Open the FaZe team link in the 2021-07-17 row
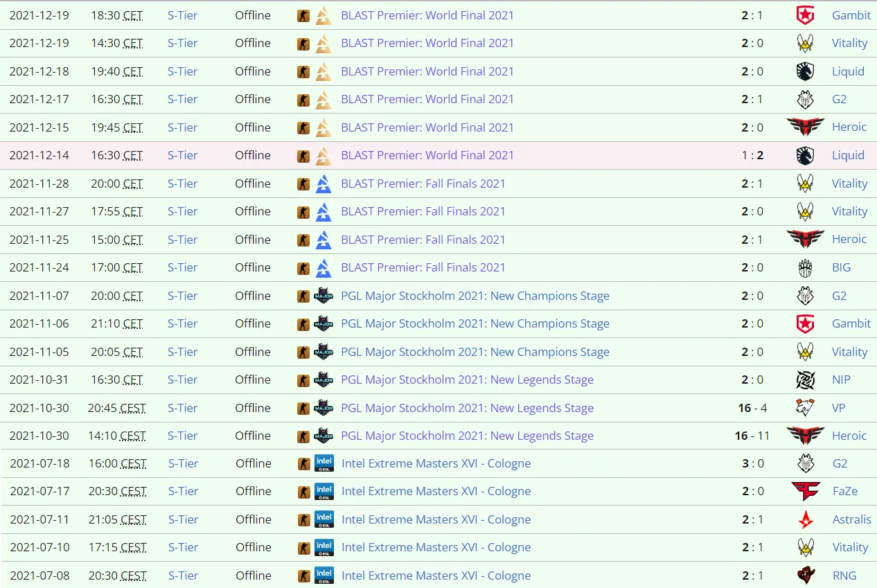The height and width of the screenshot is (588, 877). [845, 491]
